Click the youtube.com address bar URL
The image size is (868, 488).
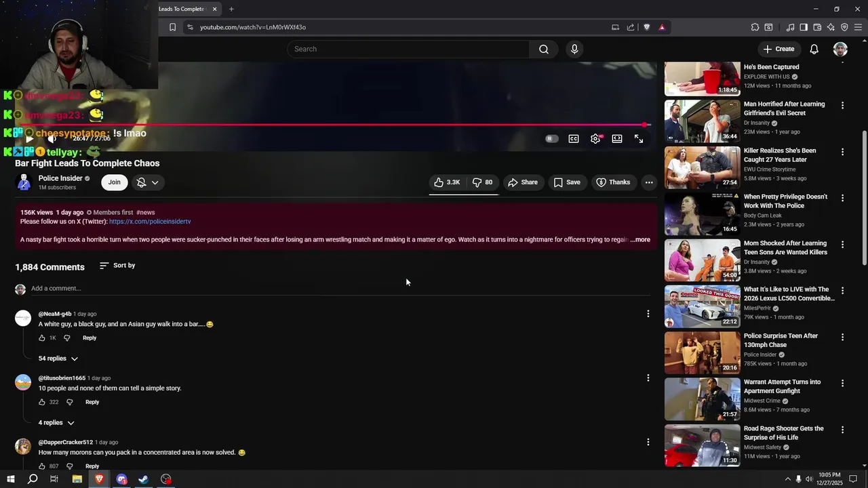point(253,27)
